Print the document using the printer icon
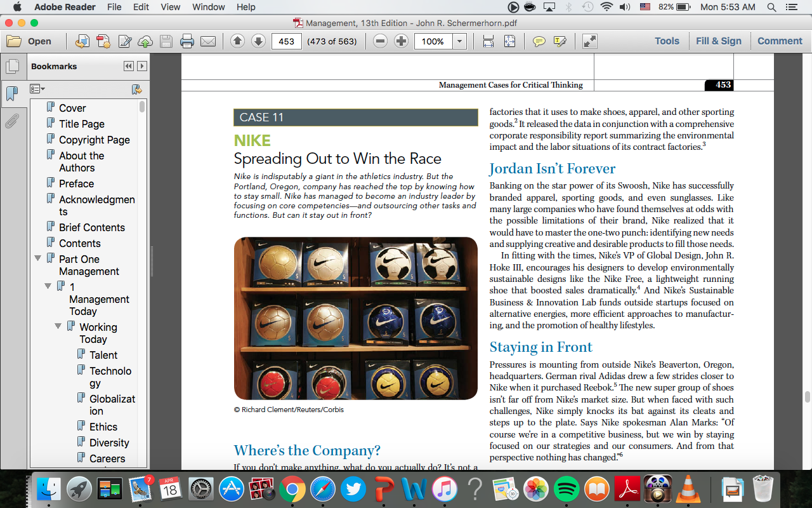 coord(187,41)
